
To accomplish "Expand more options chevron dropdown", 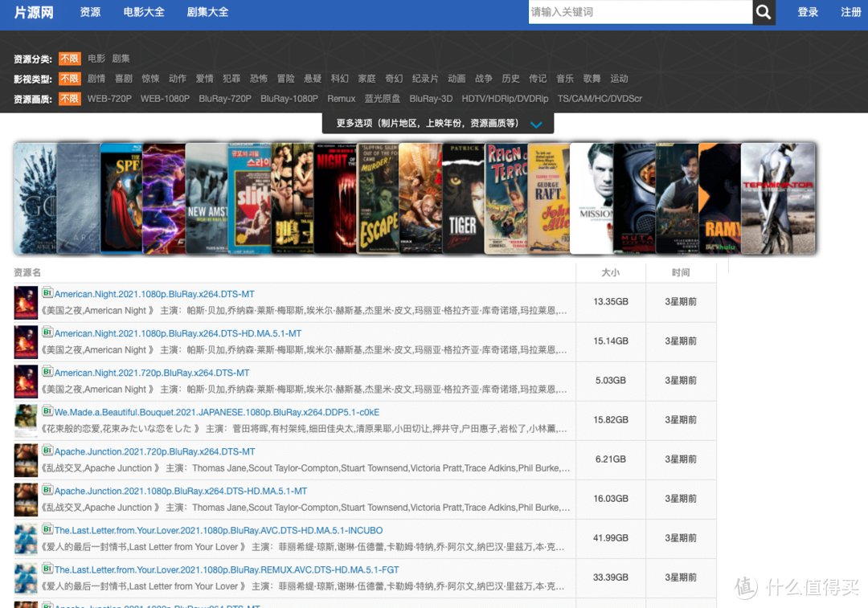I will (536, 124).
